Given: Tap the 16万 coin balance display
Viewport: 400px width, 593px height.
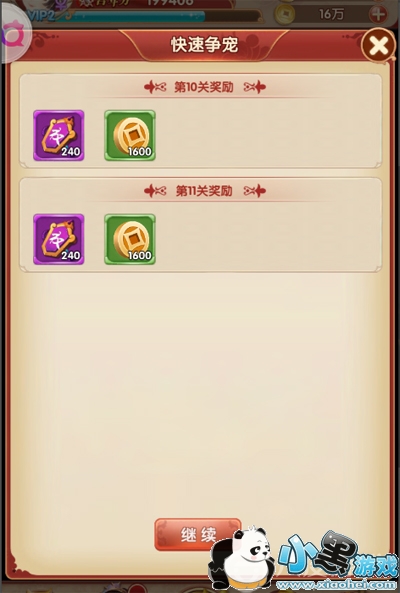Looking at the screenshot, I should pos(331,14).
